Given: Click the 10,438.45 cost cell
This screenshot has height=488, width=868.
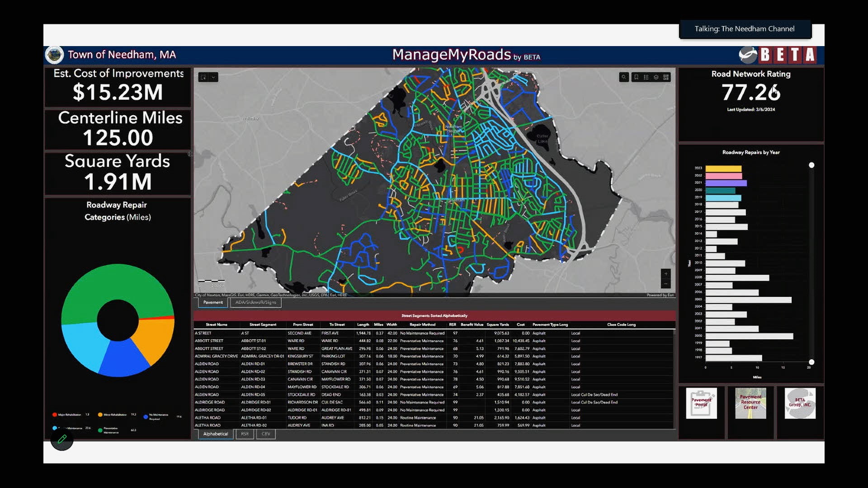Looking at the screenshot, I should (x=521, y=341).
